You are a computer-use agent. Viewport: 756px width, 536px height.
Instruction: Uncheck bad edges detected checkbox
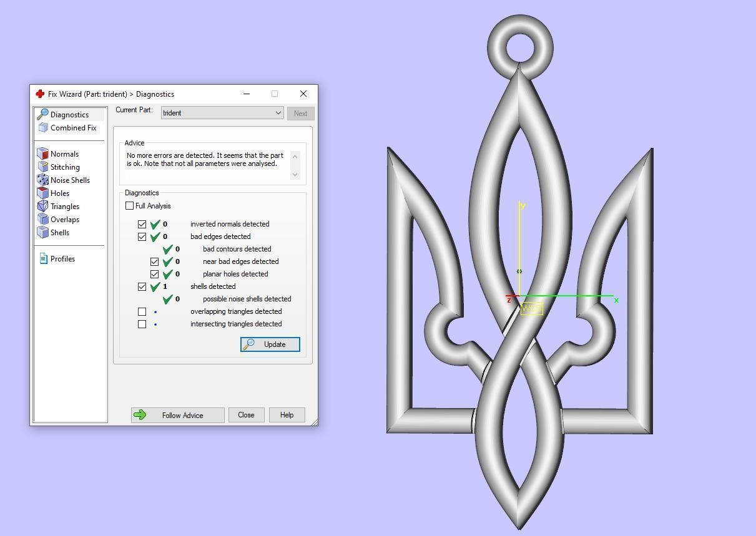142,236
